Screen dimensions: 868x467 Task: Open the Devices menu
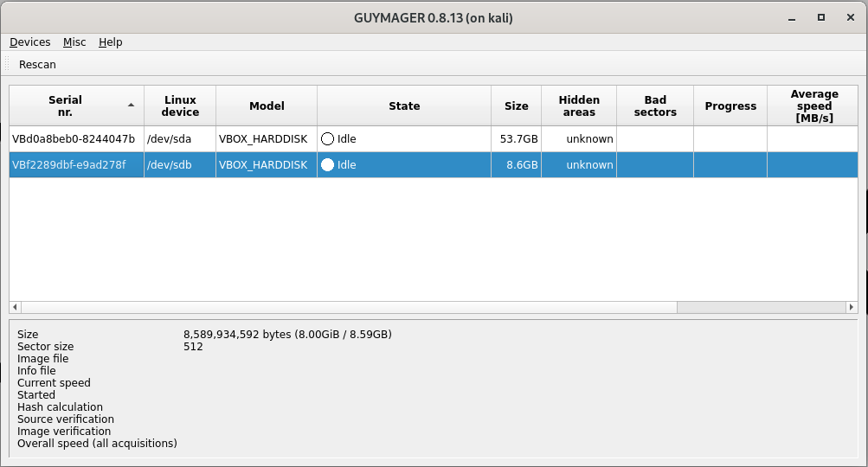(x=30, y=42)
